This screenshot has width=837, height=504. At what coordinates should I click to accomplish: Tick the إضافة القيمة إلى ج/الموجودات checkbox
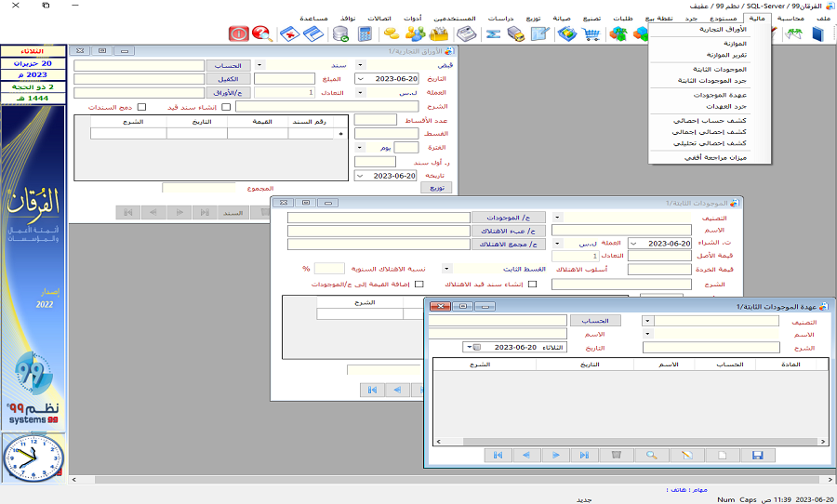click(419, 285)
